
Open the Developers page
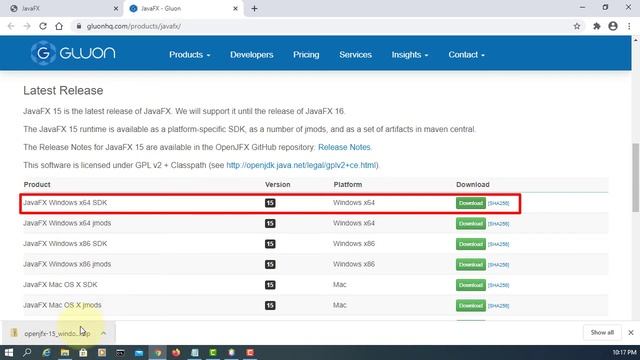pos(251,55)
